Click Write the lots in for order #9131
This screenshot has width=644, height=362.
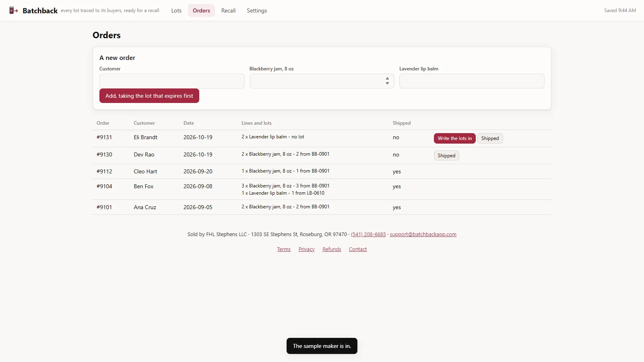(x=455, y=138)
